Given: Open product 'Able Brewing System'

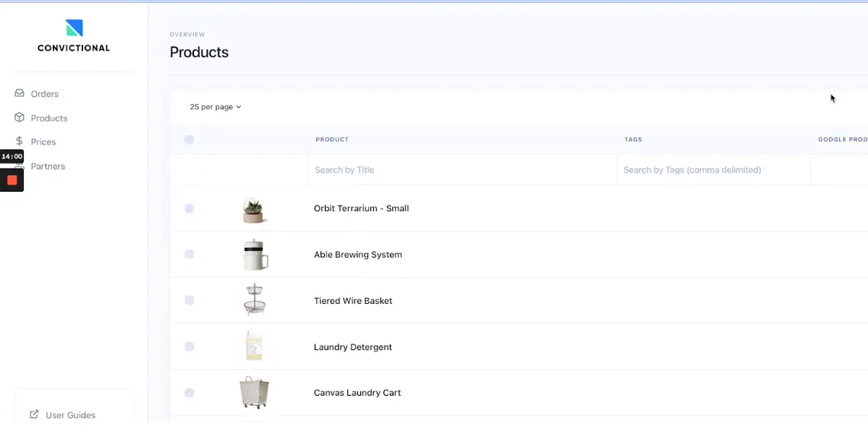Looking at the screenshot, I should pyautogui.click(x=358, y=255).
